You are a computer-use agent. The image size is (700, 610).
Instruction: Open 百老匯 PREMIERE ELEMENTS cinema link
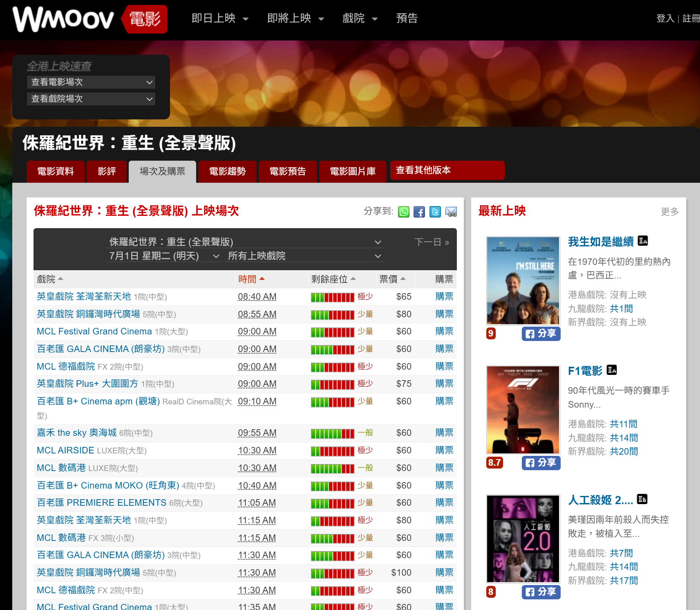[x=102, y=502]
